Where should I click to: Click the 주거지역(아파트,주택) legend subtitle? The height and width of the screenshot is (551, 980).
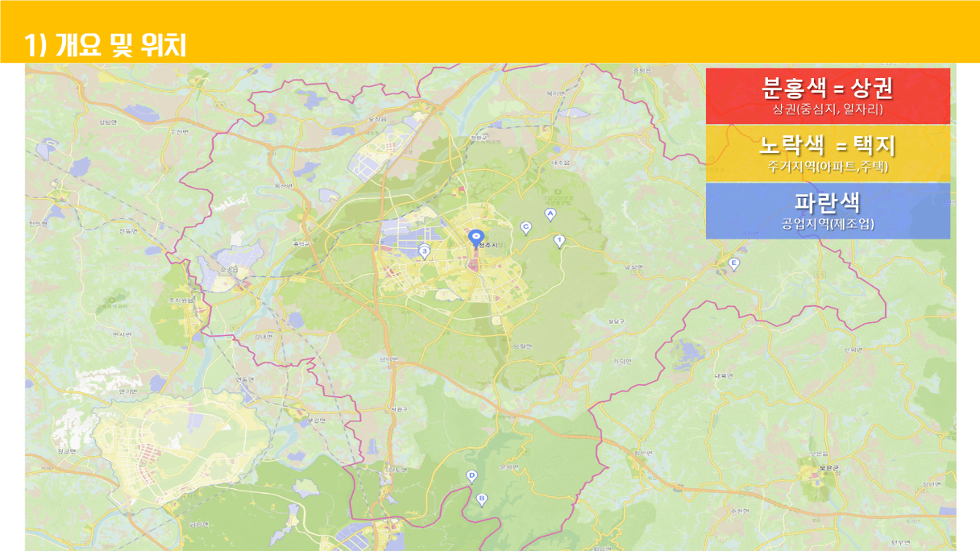coord(828,167)
